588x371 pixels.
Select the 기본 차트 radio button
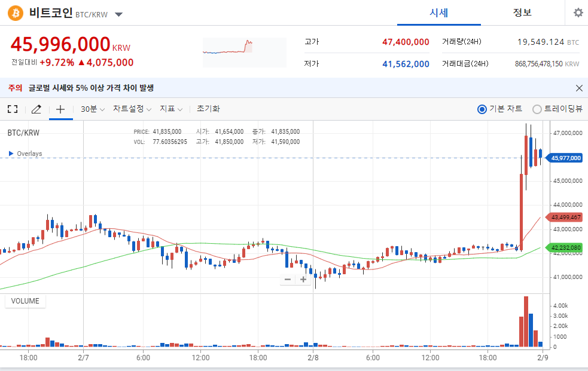482,109
